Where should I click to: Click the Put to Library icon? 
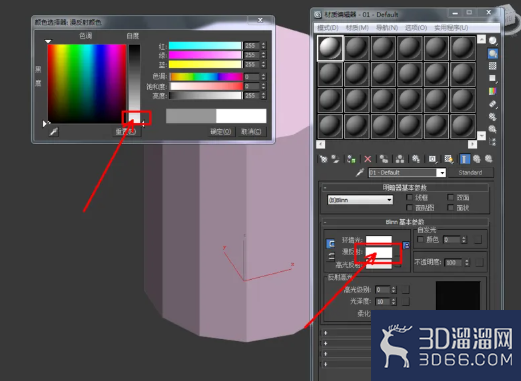coord(416,159)
